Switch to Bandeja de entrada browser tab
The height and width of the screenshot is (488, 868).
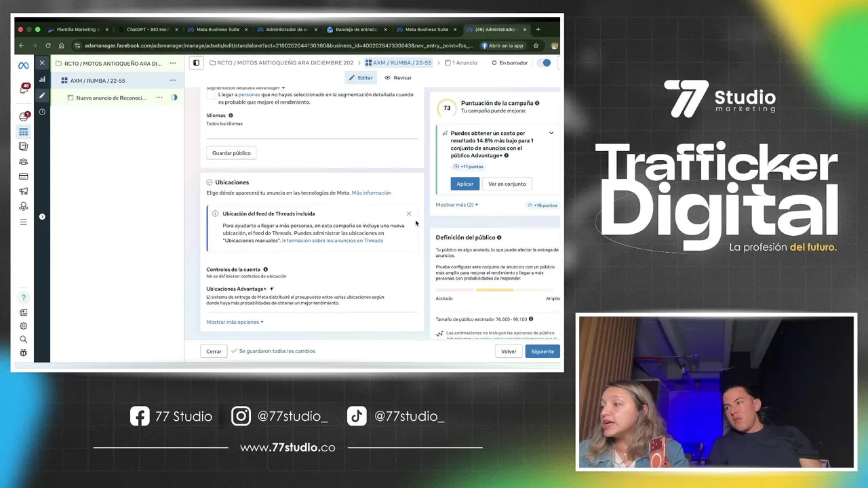coord(357,30)
